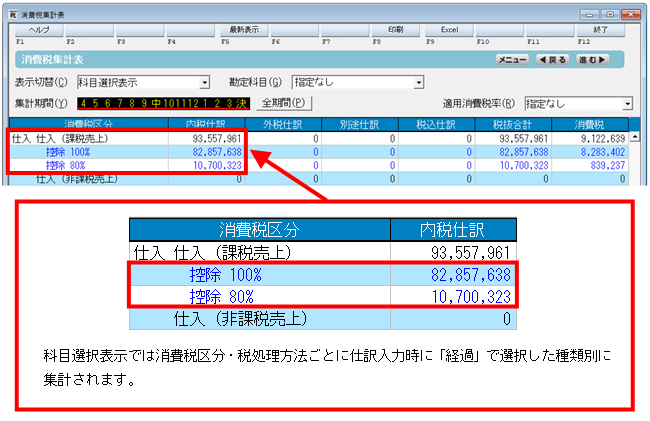Select 中 in the 集計期間 bar

[156, 103]
